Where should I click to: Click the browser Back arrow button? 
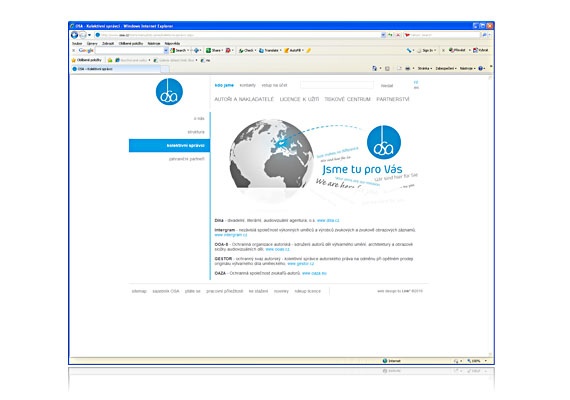pyautogui.click(x=75, y=35)
